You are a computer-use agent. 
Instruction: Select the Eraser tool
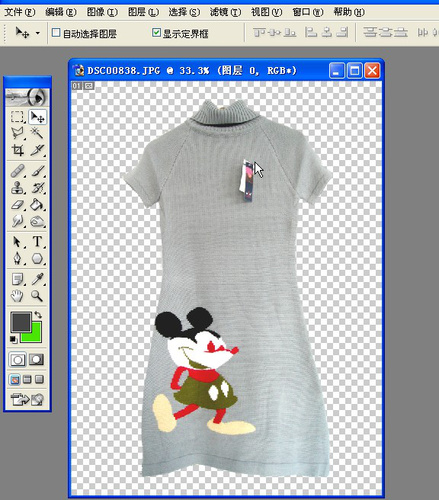tap(17, 204)
